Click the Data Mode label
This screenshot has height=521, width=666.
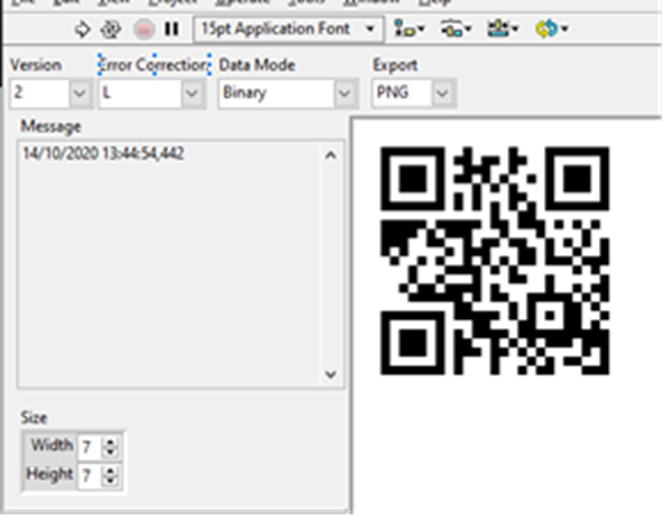257,65
